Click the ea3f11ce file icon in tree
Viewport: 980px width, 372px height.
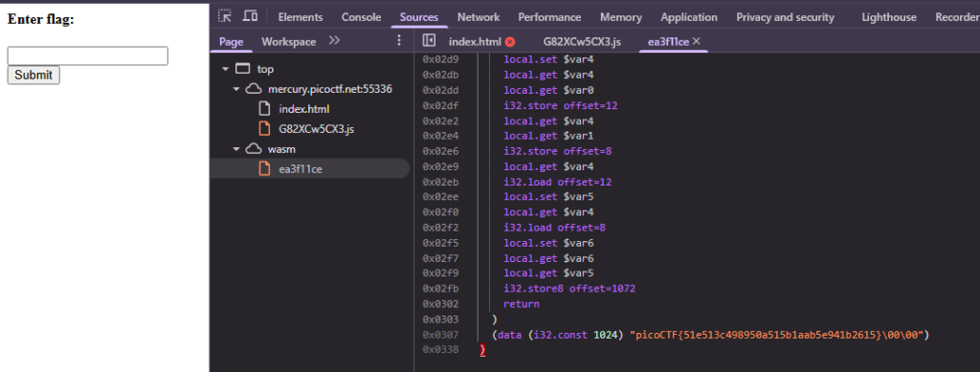[265, 168]
